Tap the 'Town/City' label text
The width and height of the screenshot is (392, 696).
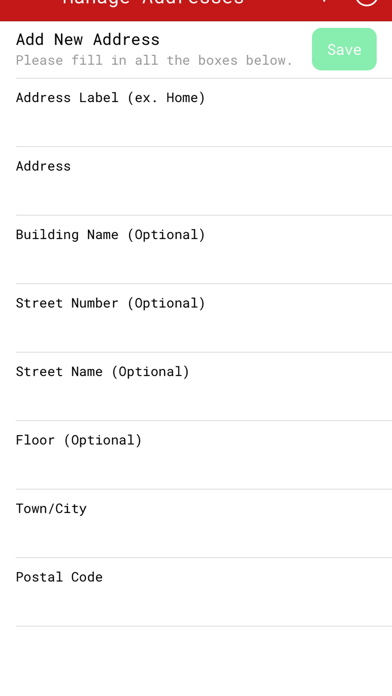click(51, 509)
